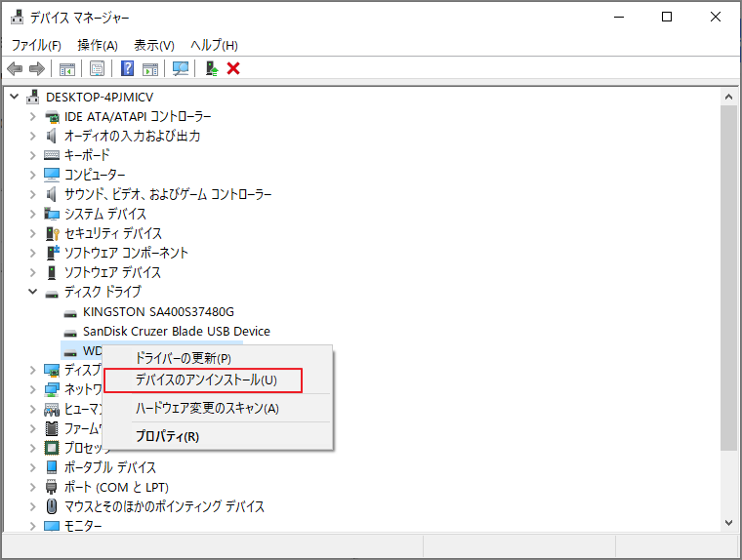Select KINGSTON SA400S37480G
This screenshot has height=560, width=742.
[x=158, y=311]
